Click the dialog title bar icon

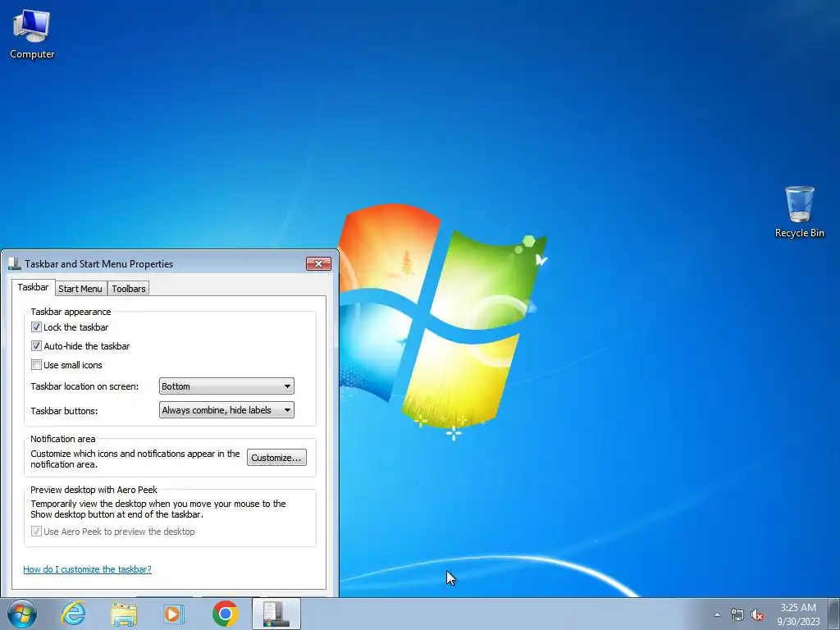point(15,263)
